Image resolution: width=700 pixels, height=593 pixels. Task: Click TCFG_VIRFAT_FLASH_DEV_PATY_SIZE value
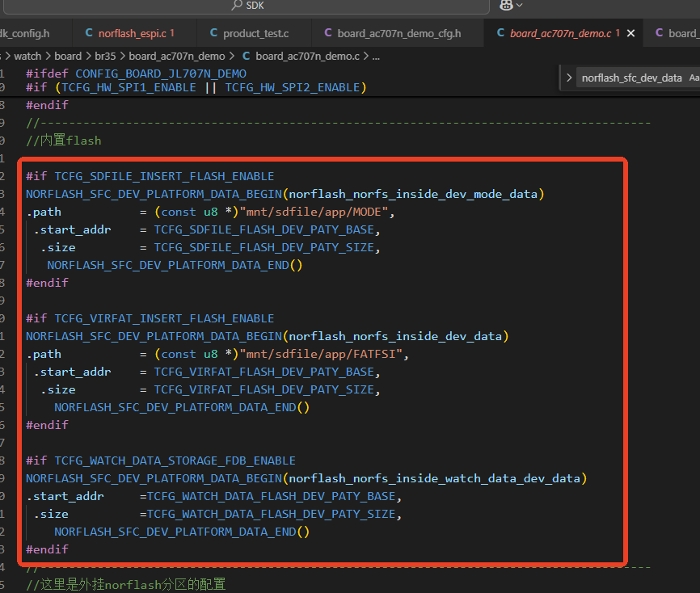click(x=264, y=390)
